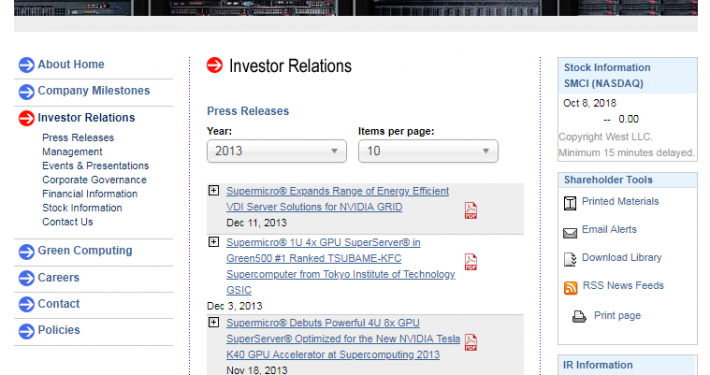Expand the Energy Efficient VDI Server release
Screen dimensions: 710x375
[x=214, y=190]
